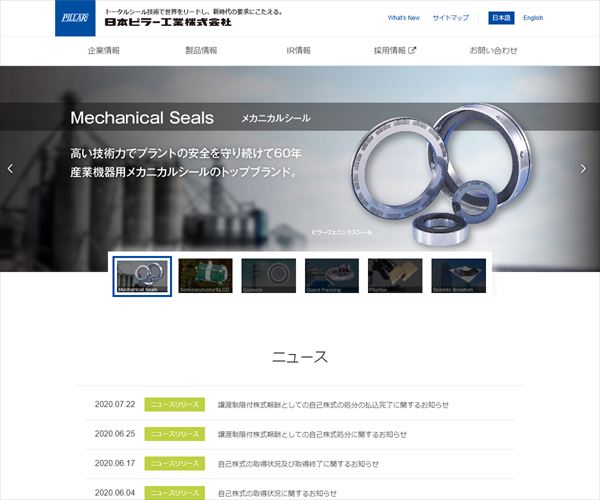Open the 2020.06.25 news article link
Screen dimensions: 600x500
(312, 434)
